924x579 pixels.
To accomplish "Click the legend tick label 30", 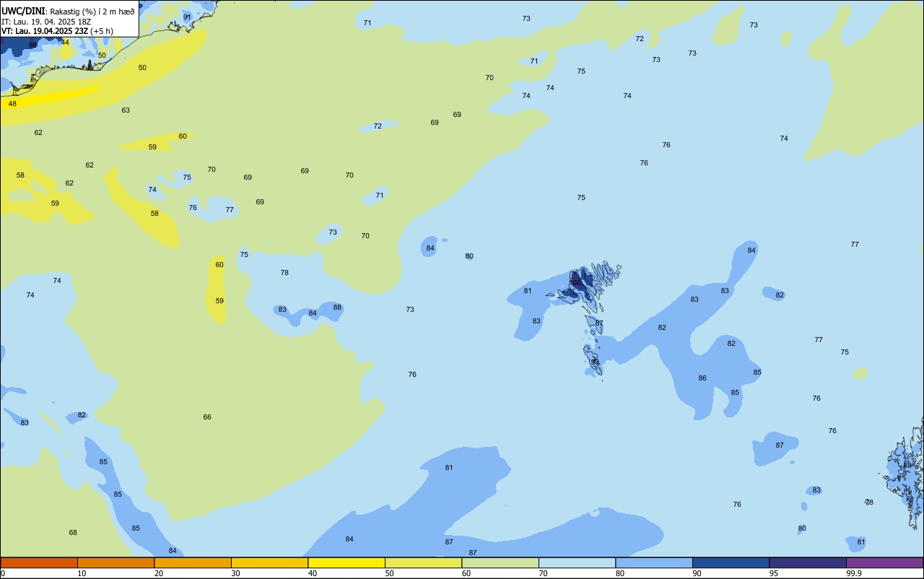I will coord(235,573).
